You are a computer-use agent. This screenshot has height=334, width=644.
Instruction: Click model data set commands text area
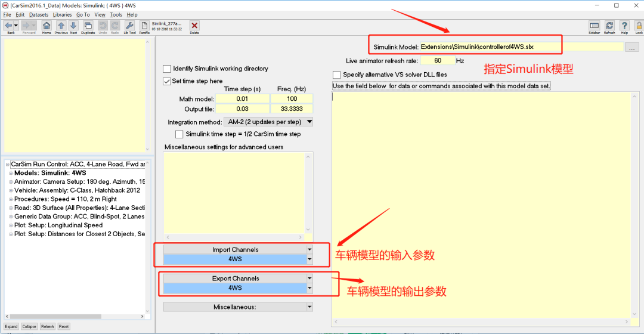point(481,205)
